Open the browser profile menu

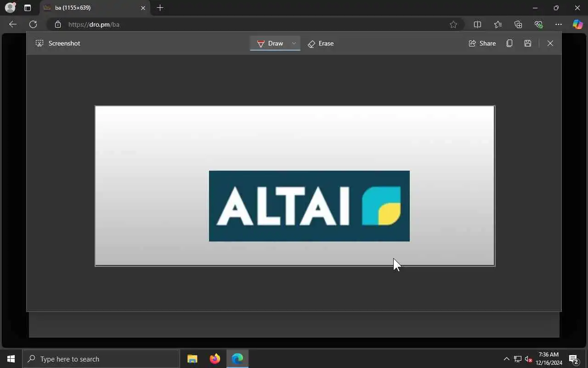click(10, 8)
